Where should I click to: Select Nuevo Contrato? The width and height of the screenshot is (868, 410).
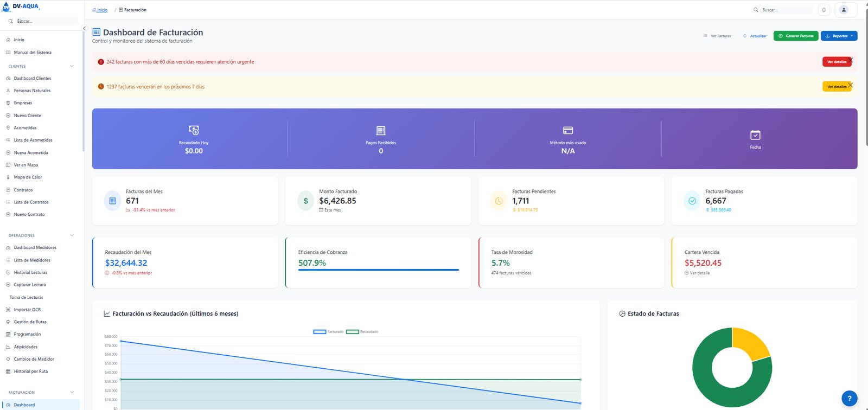point(40,214)
